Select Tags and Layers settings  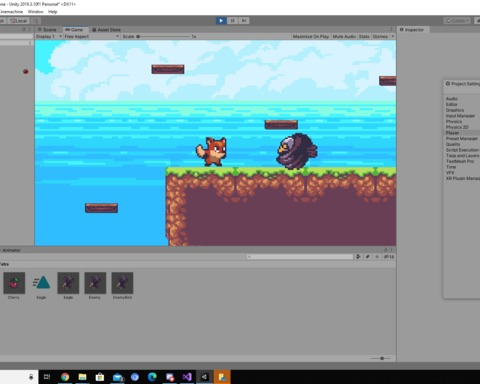[462, 155]
